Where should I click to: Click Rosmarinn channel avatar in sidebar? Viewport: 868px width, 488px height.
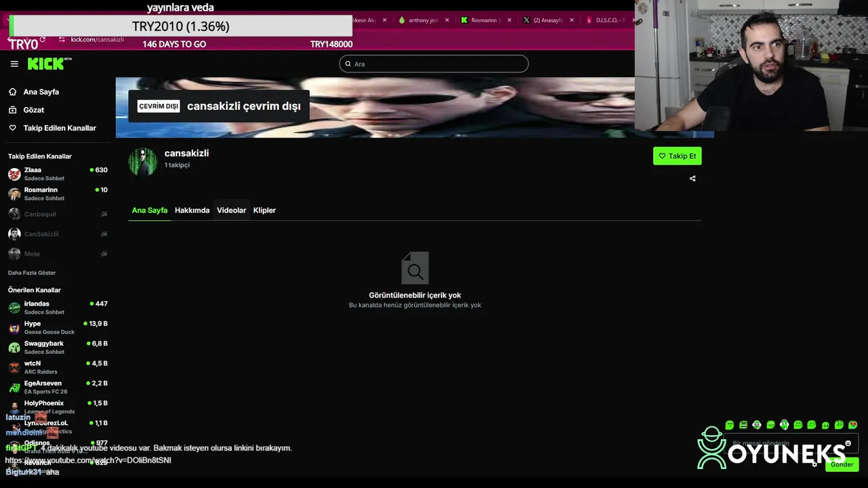click(14, 194)
